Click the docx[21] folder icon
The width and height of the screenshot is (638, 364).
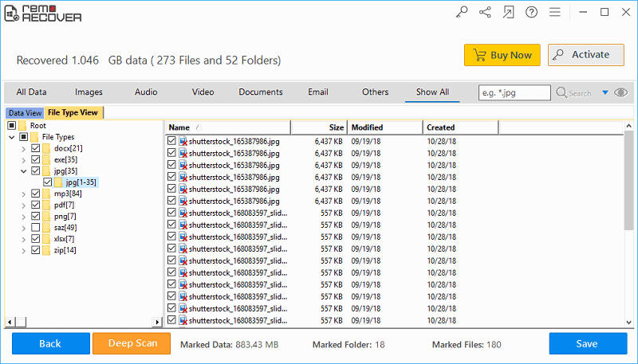46,148
